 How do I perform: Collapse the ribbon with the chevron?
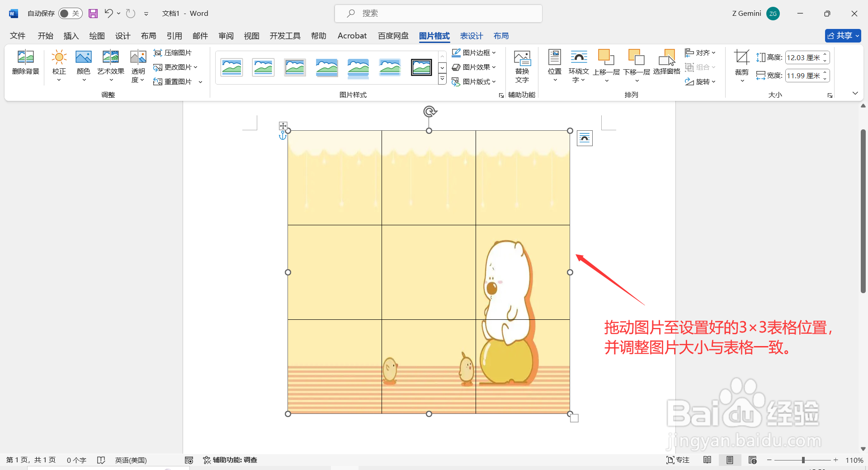[855, 93]
